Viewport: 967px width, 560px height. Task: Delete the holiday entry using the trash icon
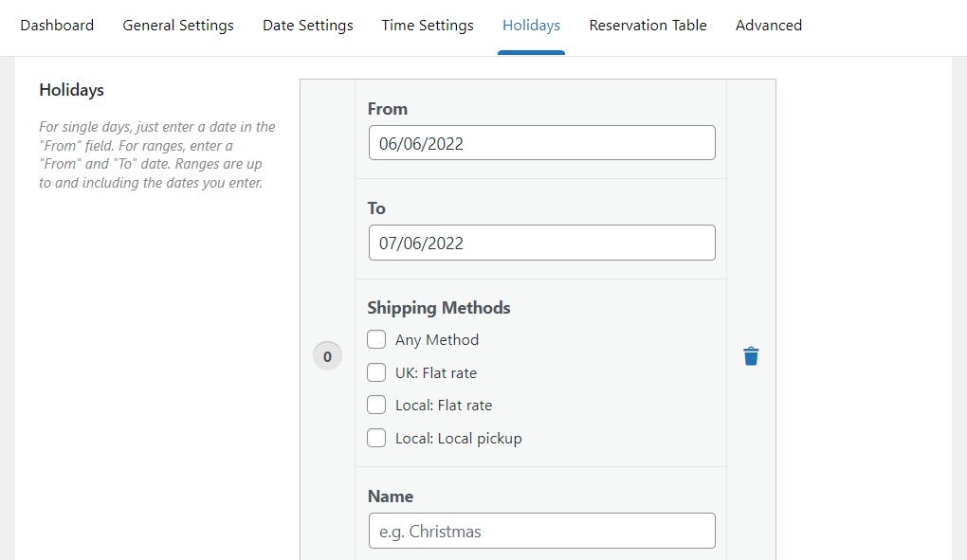[751, 355]
